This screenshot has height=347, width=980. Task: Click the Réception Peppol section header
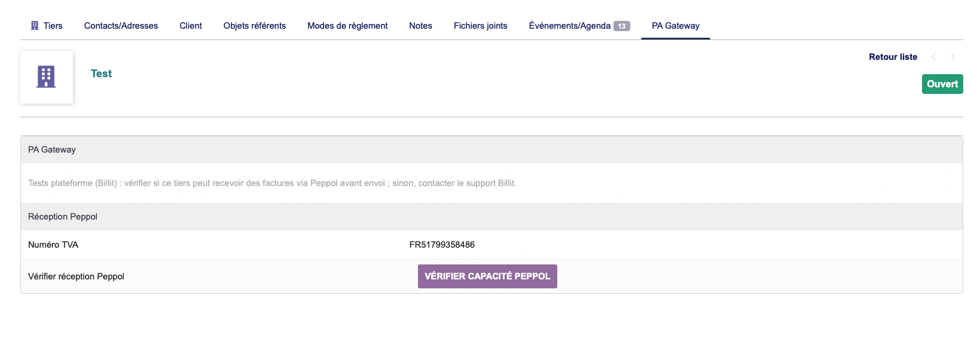click(63, 217)
